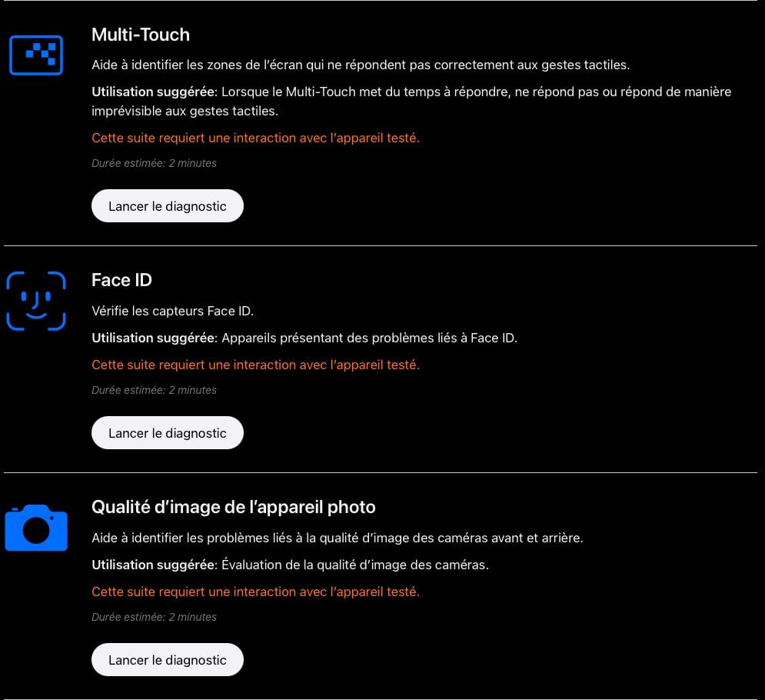
Task: Run the camera image quality diagnostic
Action: (168, 660)
